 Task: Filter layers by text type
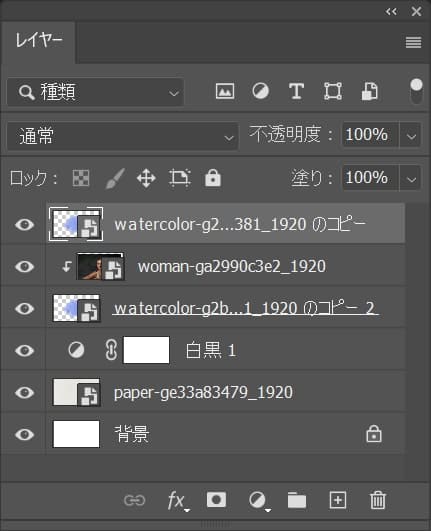[x=296, y=91]
